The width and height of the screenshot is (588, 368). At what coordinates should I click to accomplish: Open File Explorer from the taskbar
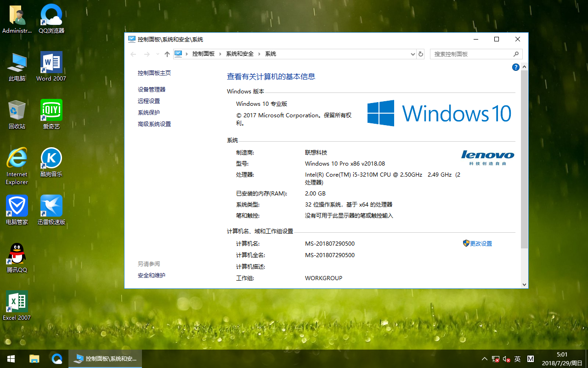tap(34, 358)
